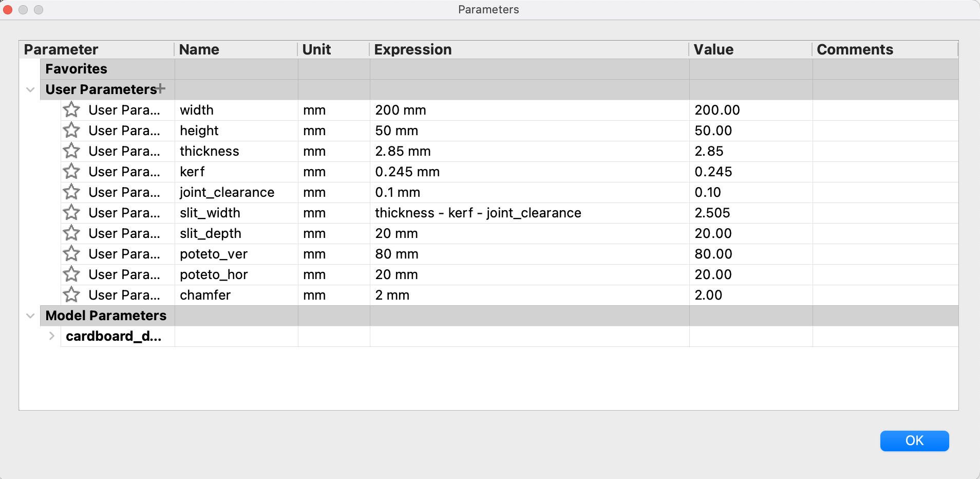Click the unit cell in kerf row
This screenshot has height=479, width=980.
click(x=334, y=172)
